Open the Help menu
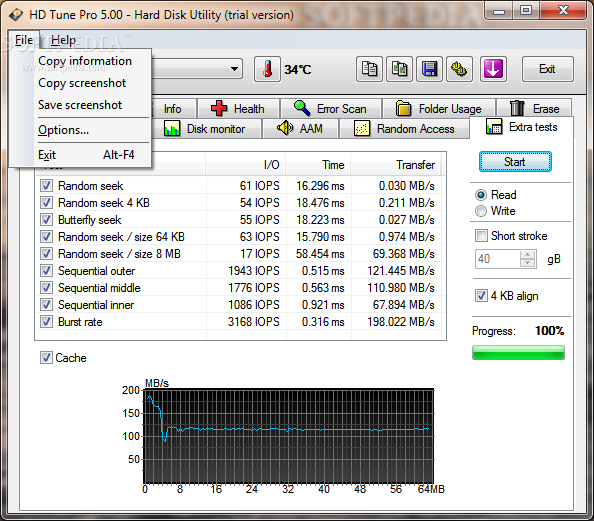The width and height of the screenshot is (594, 521). pyautogui.click(x=63, y=40)
